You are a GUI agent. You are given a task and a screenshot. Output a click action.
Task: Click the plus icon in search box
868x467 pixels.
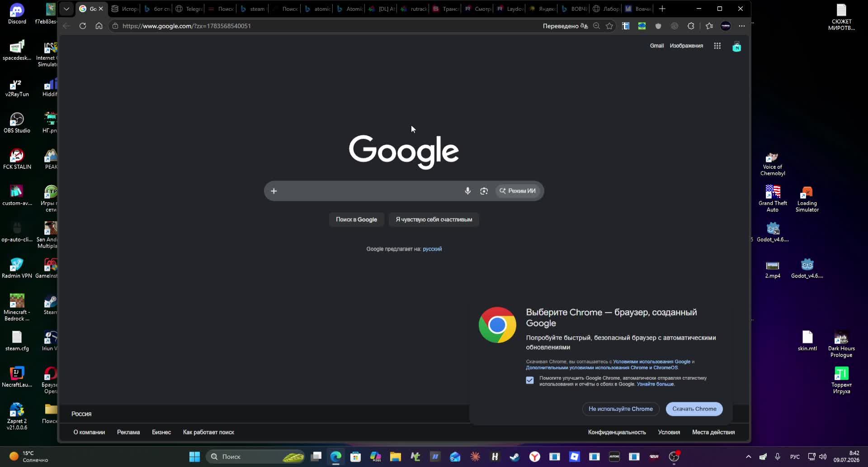[274, 191]
